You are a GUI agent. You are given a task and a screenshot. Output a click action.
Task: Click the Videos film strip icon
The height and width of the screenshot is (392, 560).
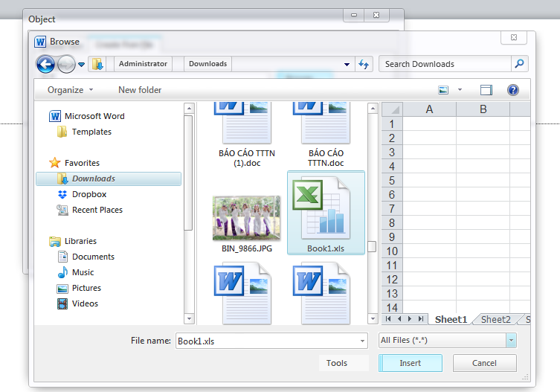point(62,303)
